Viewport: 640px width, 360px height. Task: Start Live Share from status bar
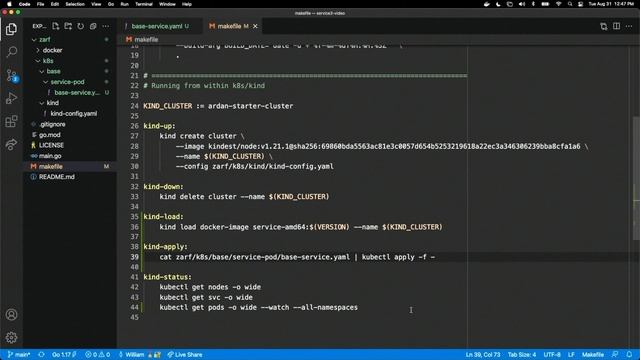185,355
